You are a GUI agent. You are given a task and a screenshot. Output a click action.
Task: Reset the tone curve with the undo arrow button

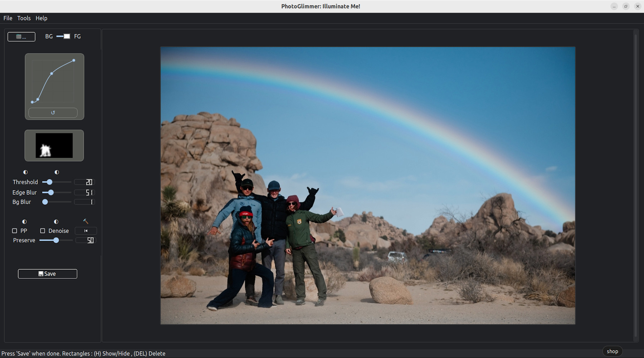53,112
